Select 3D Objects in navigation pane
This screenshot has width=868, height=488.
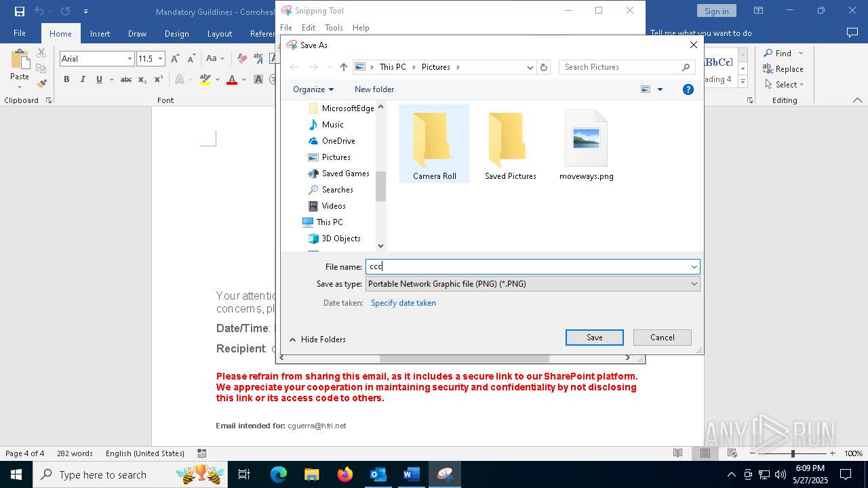(340, 239)
